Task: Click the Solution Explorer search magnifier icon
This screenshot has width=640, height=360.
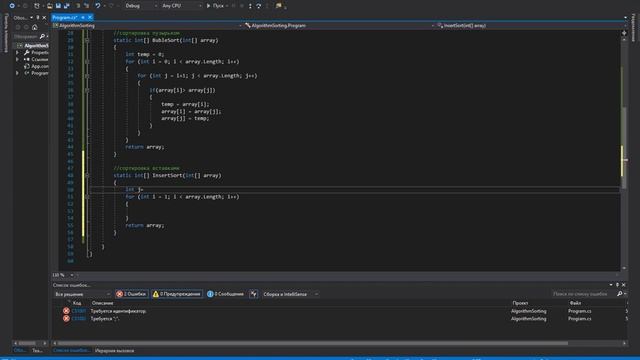Action: (42, 36)
